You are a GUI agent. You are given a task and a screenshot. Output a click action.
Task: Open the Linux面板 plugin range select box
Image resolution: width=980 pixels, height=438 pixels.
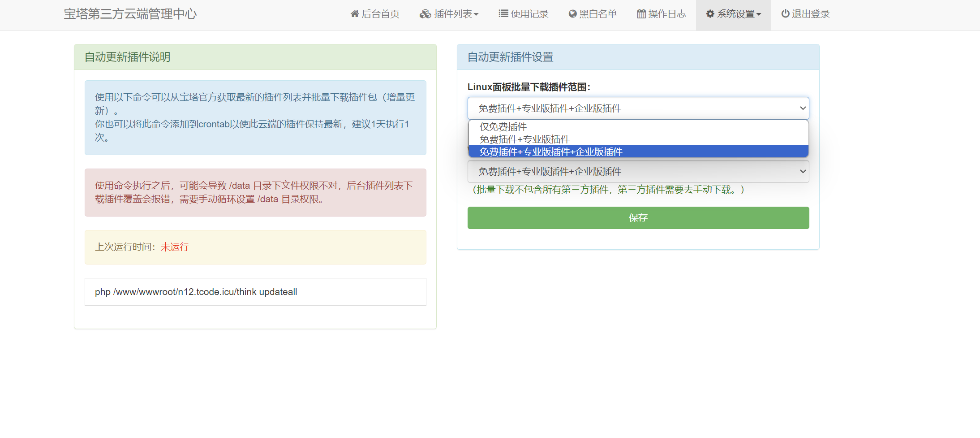pyautogui.click(x=638, y=108)
